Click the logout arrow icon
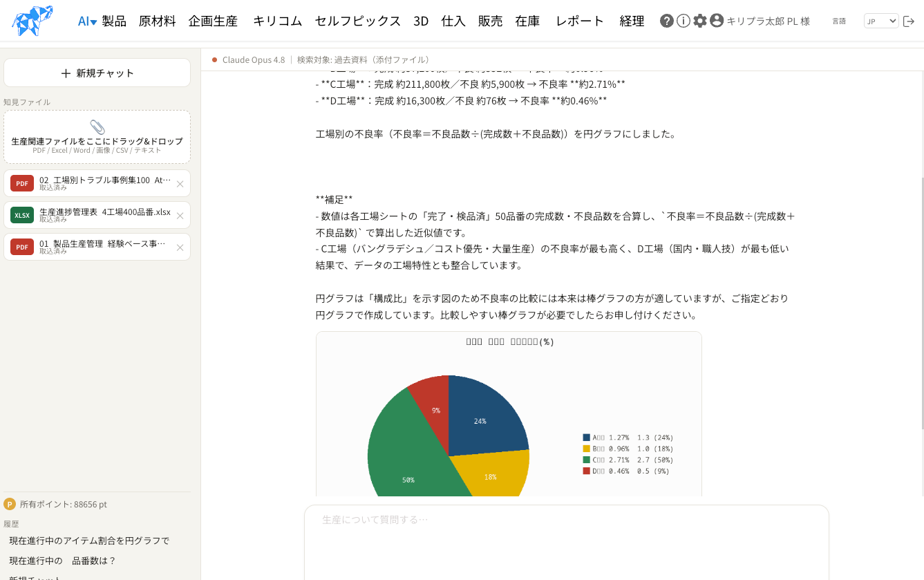Viewport: 924px width, 580px height. click(x=909, y=21)
